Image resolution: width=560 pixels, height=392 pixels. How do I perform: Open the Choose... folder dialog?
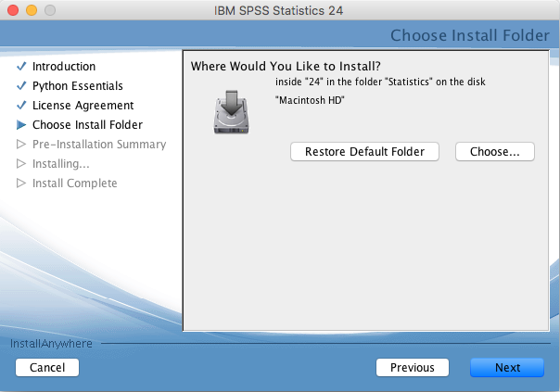pos(495,152)
